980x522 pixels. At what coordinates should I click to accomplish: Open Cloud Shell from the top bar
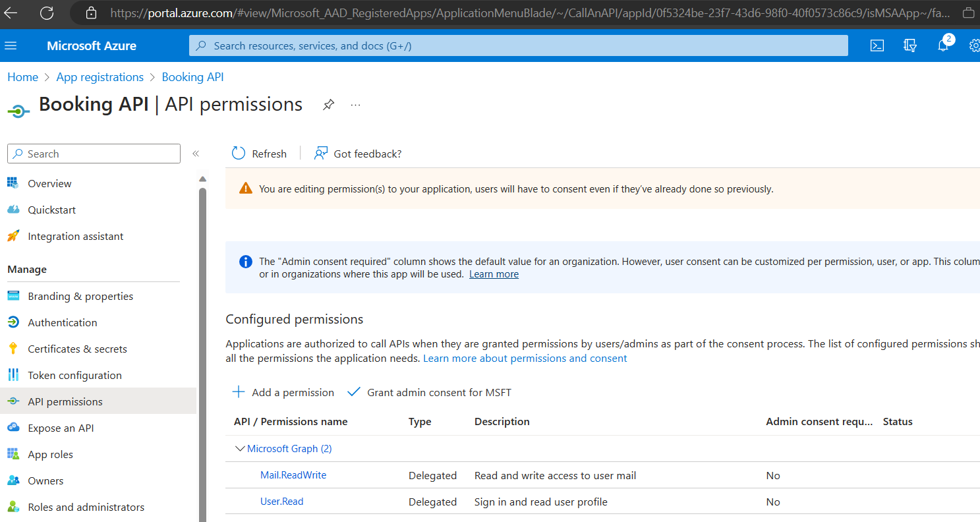tap(877, 45)
